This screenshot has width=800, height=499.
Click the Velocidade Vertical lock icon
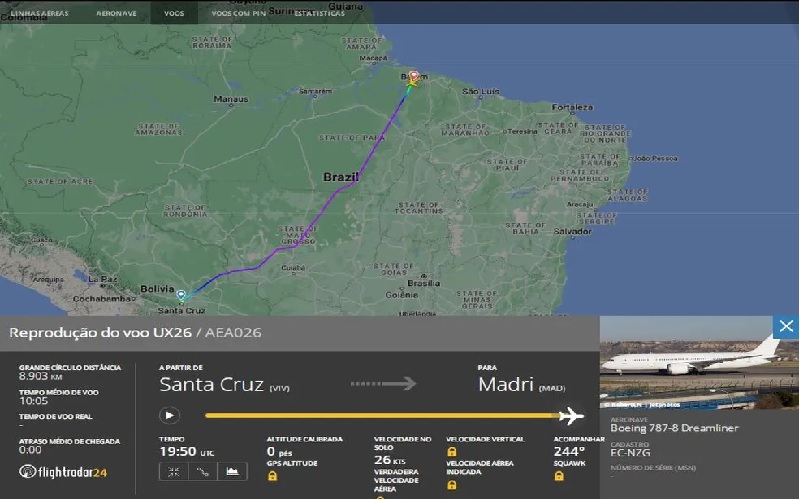pos(452,452)
